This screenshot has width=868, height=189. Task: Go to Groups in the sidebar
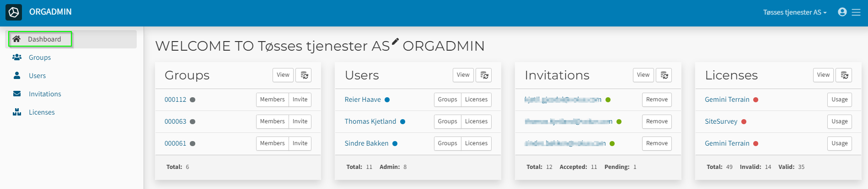[x=40, y=58]
